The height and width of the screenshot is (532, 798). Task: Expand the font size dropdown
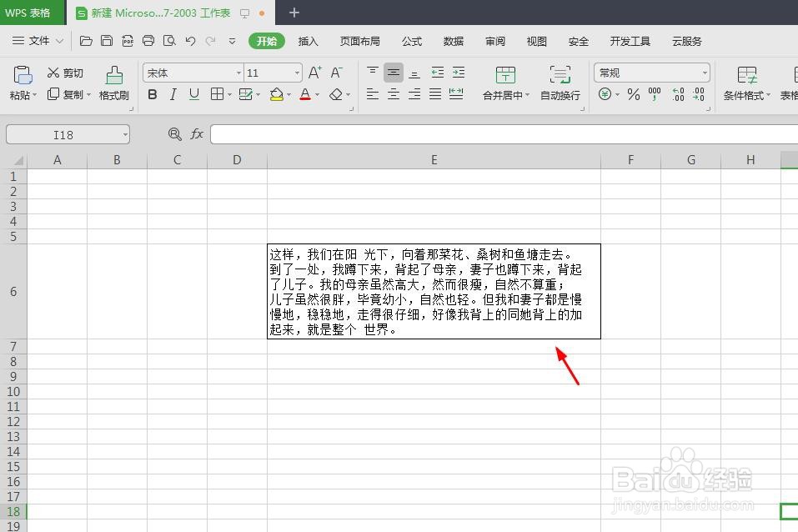pos(296,73)
